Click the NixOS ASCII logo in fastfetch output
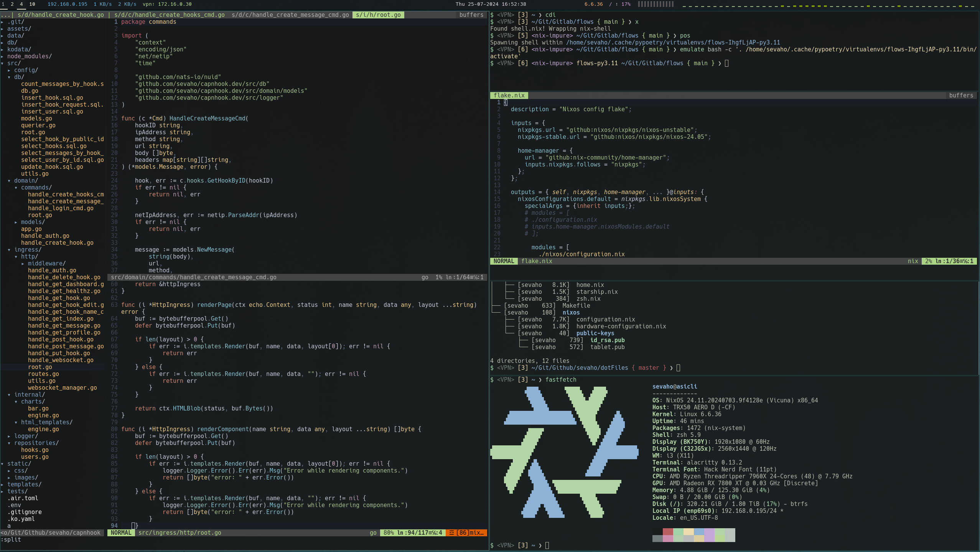 pos(564,452)
